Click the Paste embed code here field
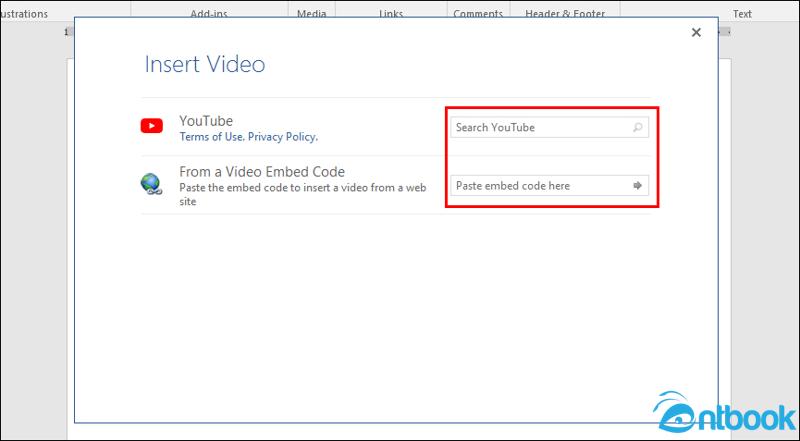 [549, 186]
